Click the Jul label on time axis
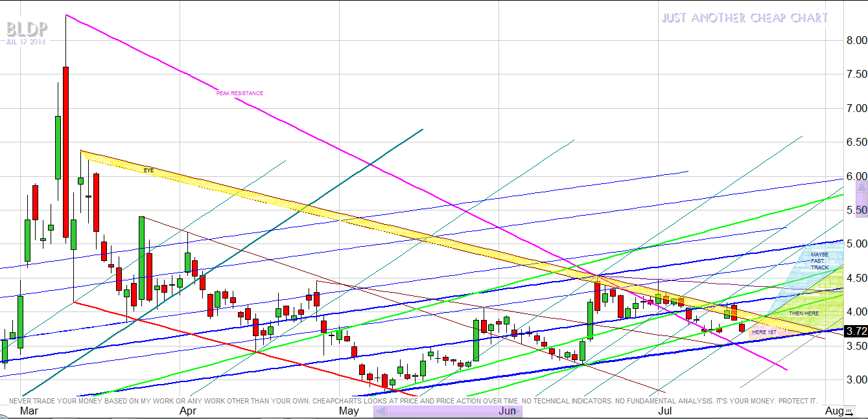 click(665, 411)
